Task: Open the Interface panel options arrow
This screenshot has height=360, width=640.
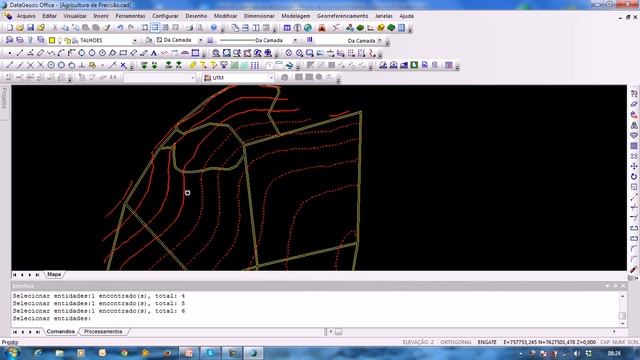Action: tap(607, 286)
